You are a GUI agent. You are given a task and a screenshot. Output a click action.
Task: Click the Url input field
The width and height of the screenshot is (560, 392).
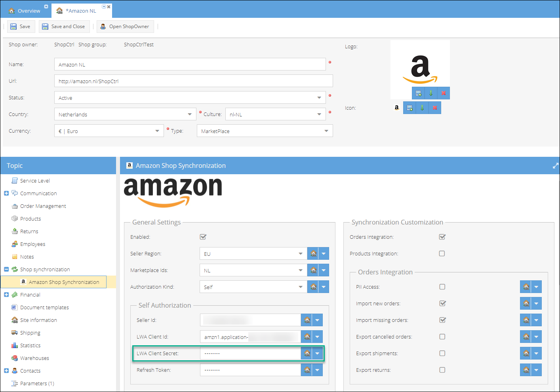pyautogui.click(x=194, y=81)
